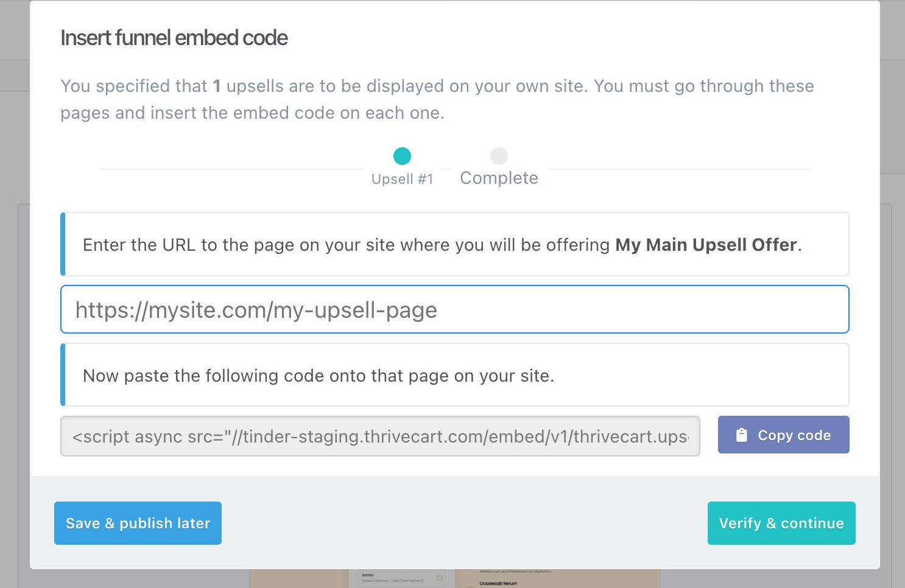Copy the embed code with Copy code button
905x588 pixels.
coord(783,435)
